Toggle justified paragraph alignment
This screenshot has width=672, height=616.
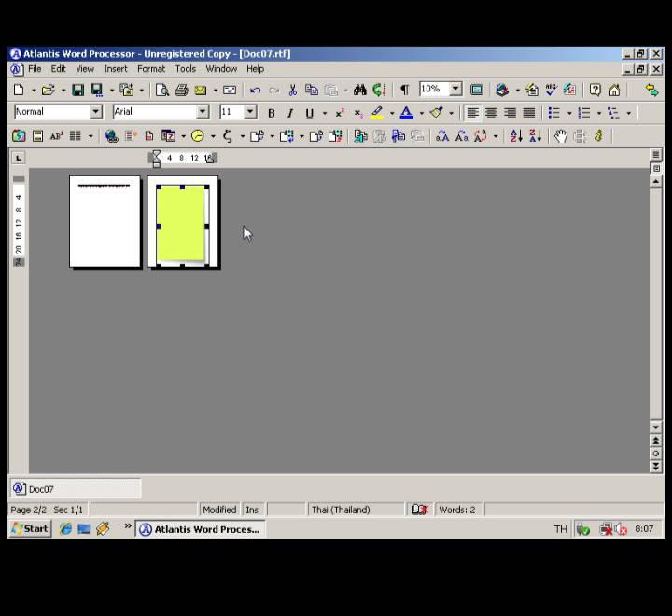tap(529, 113)
